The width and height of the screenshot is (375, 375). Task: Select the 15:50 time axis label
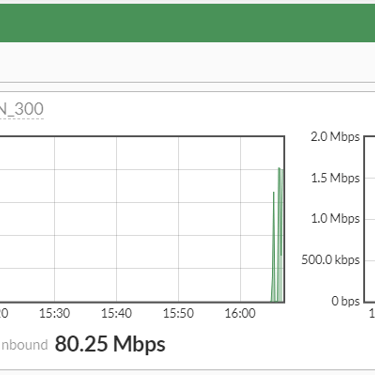(178, 313)
